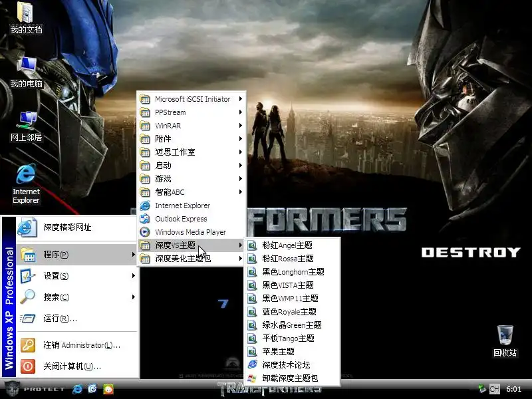Expand arrow beside Microsoft iSCSI Initiator
Image resolution: width=532 pixels, height=399 pixels.
coord(240,99)
